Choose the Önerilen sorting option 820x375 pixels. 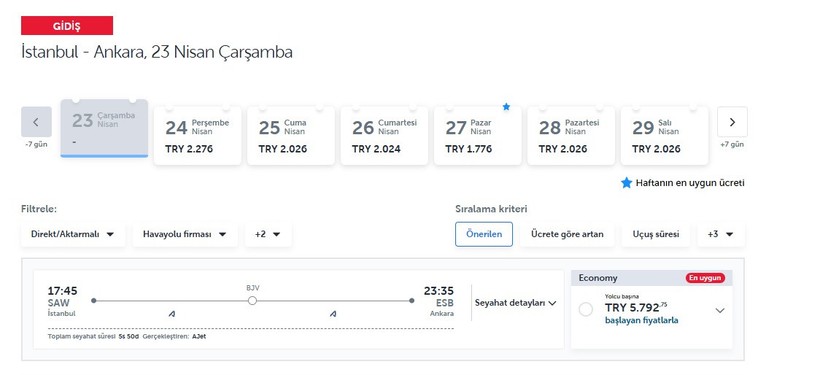(484, 234)
